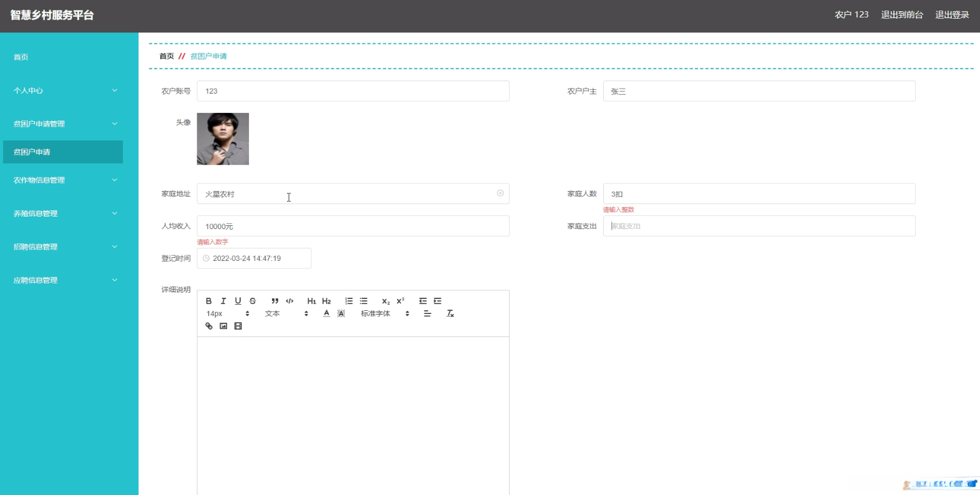Insert a blockquote with the quote icon
The width and height of the screenshot is (980, 495).
pos(275,301)
